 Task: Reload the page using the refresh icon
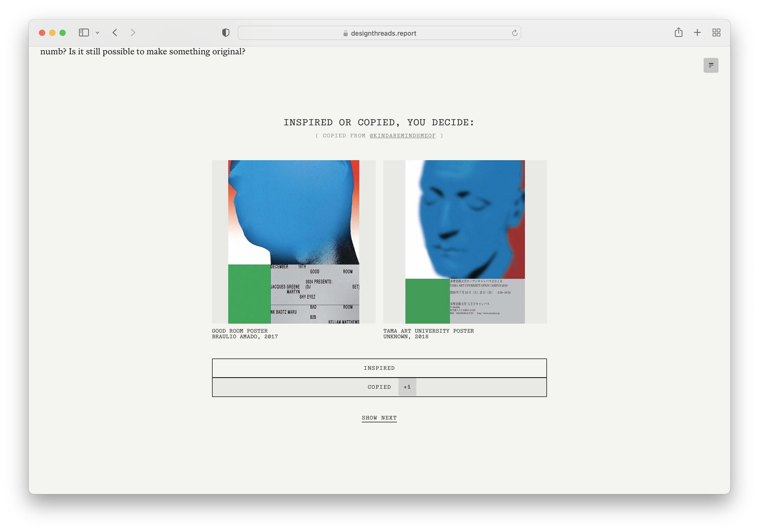(514, 33)
